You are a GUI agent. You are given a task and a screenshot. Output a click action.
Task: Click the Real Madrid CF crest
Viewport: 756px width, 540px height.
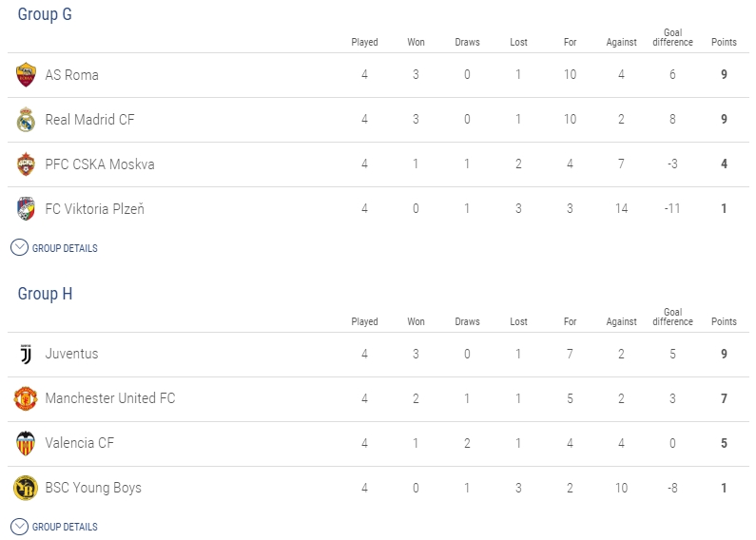pyautogui.click(x=26, y=120)
